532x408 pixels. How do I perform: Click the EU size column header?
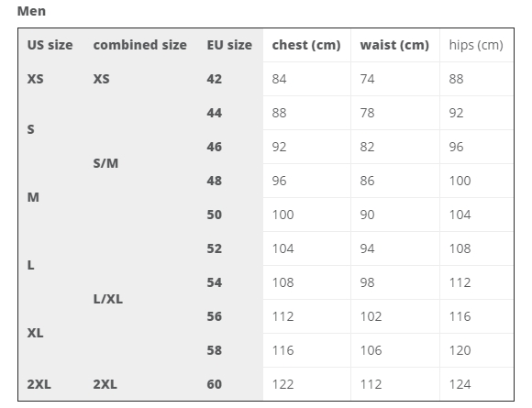point(229,45)
